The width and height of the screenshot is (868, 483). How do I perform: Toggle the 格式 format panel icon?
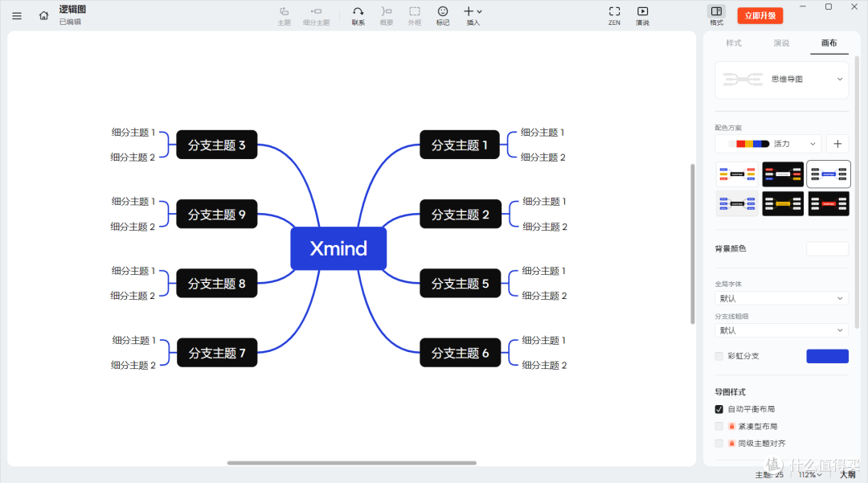(x=716, y=12)
